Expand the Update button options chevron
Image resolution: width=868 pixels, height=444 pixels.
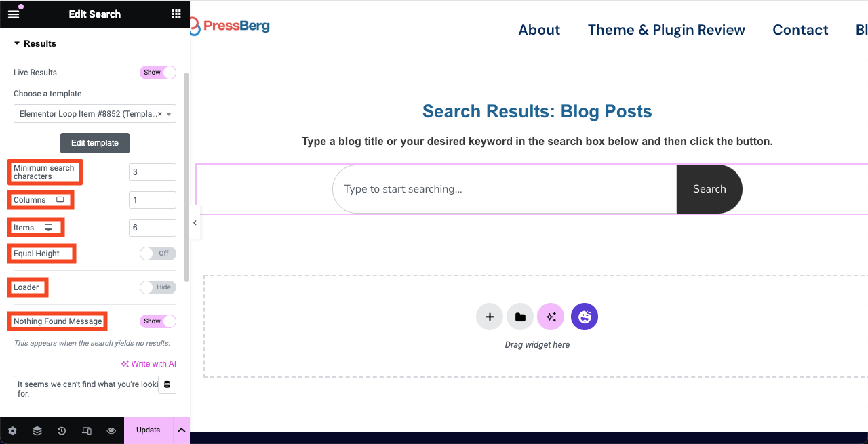181,430
